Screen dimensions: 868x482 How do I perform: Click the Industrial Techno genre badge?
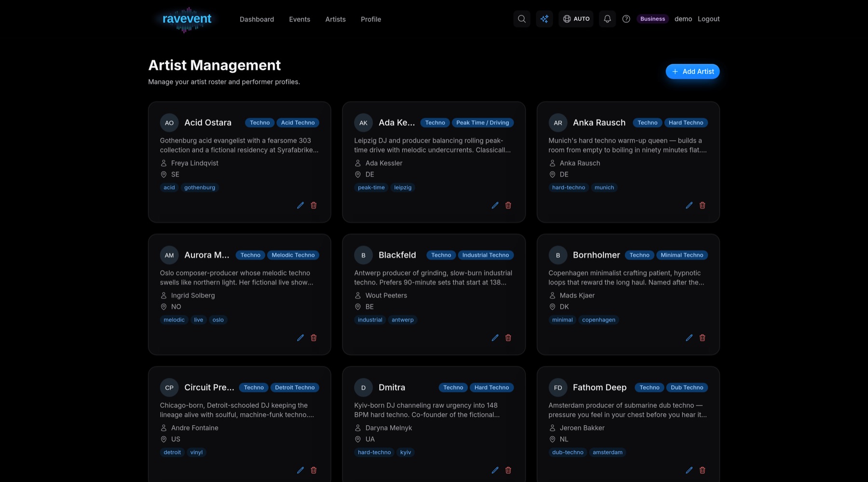point(486,255)
